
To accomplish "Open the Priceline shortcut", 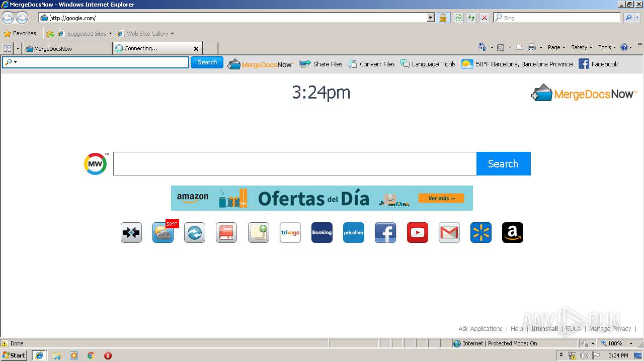I will [354, 233].
